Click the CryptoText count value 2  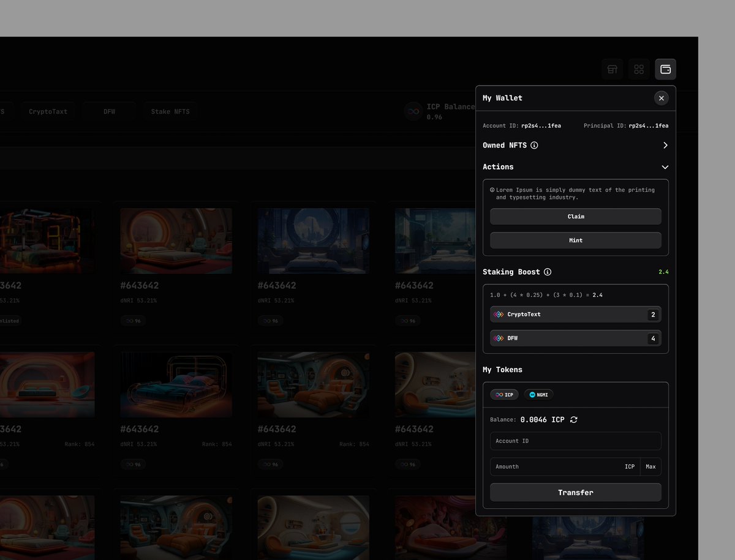[x=653, y=315]
